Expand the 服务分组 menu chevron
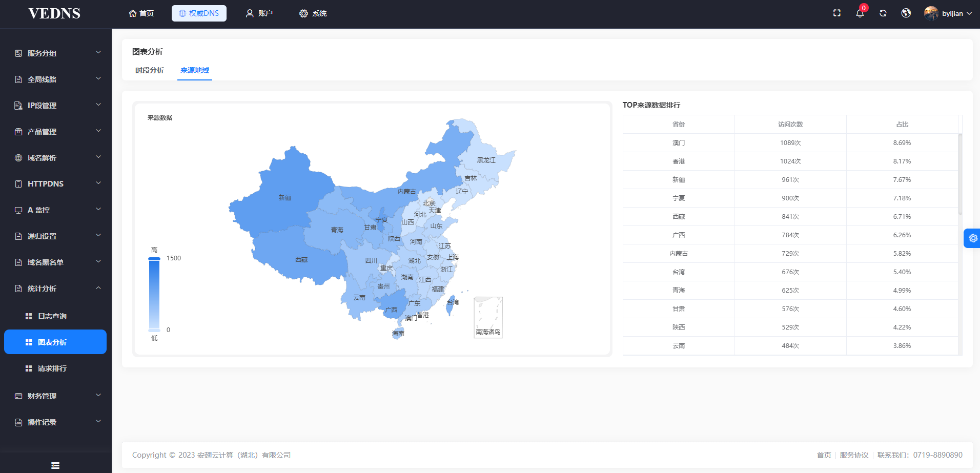980x473 pixels. pyautogui.click(x=98, y=52)
